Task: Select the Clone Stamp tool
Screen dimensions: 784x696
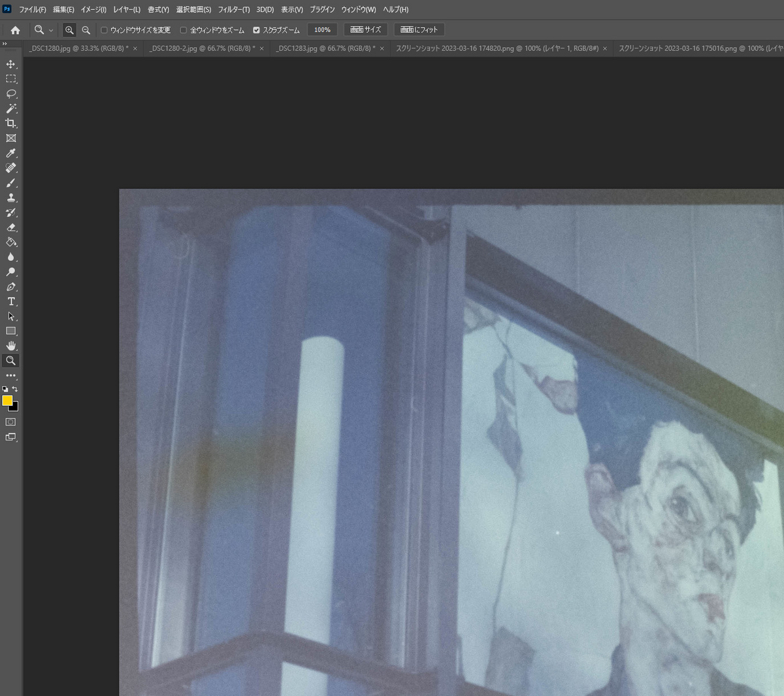Action: (x=11, y=197)
